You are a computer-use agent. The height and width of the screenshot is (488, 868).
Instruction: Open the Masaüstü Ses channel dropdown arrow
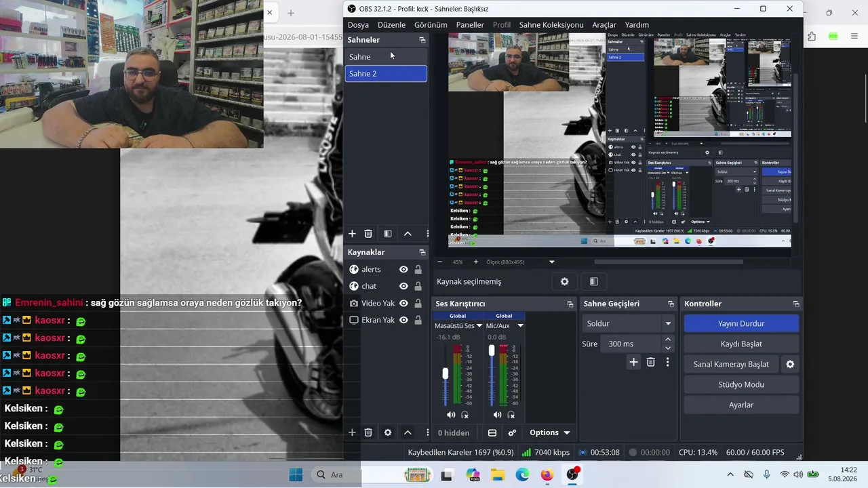[x=479, y=326]
